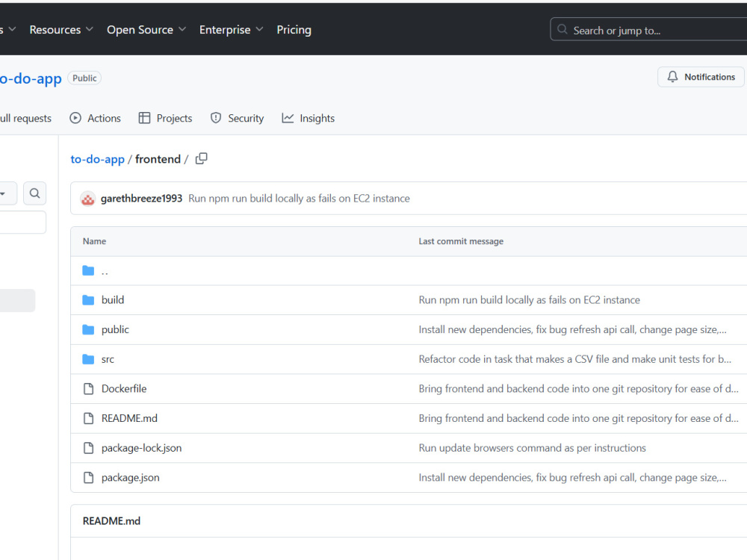Click the file icon beside README.md row
The image size is (747, 560).
pos(89,418)
